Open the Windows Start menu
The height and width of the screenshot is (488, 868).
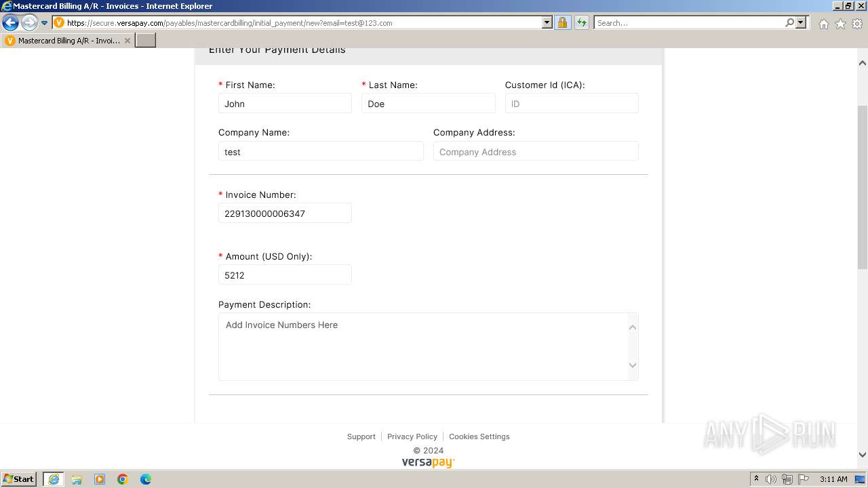coord(18,479)
